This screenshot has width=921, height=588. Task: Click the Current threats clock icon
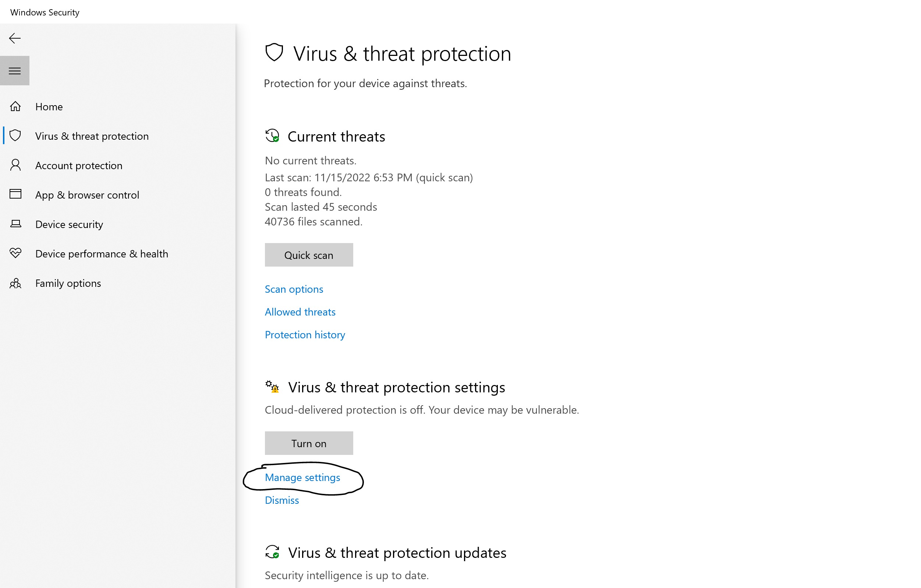coord(272,136)
